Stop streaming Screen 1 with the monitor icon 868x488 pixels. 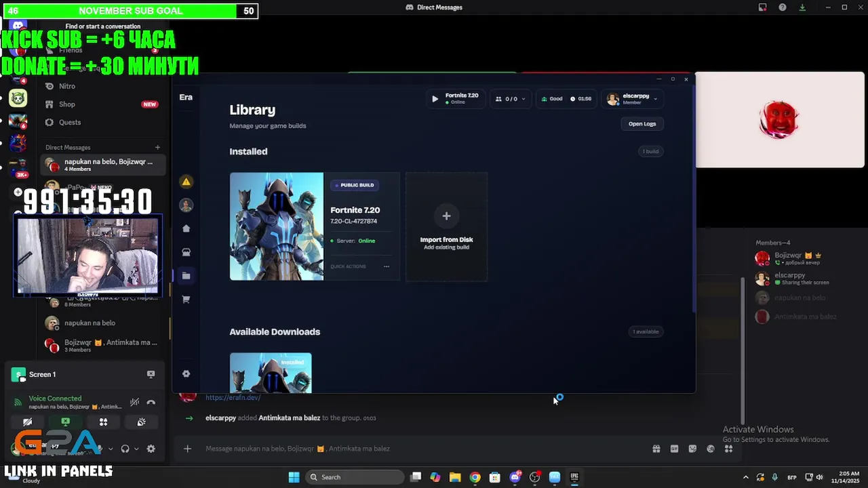coord(151,374)
